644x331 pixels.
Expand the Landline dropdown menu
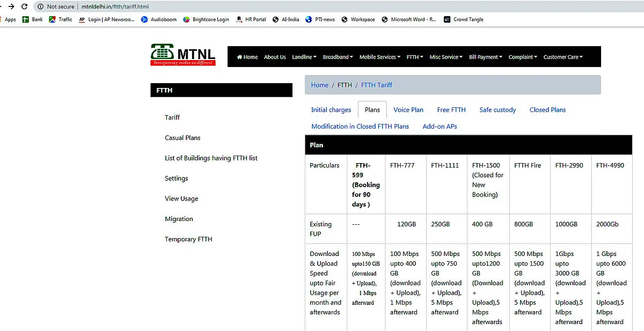[x=304, y=57]
